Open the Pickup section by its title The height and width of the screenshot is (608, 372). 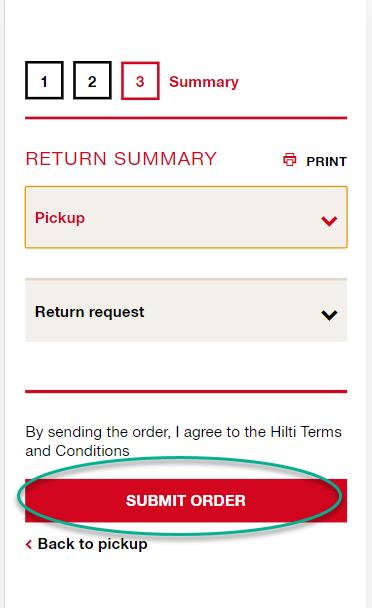point(60,218)
